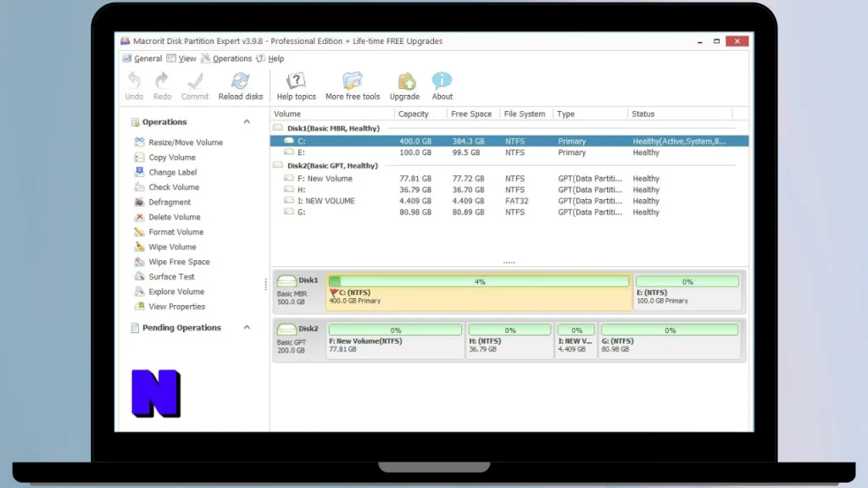Select the I: NEW VOLUME row
This screenshot has width=868, height=488.
pyautogui.click(x=509, y=201)
